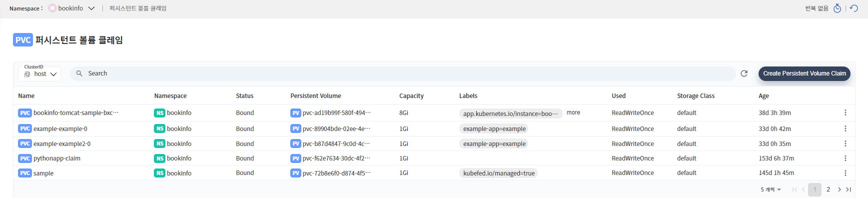Click the bookinfo namespace circle icon

[x=52, y=8]
